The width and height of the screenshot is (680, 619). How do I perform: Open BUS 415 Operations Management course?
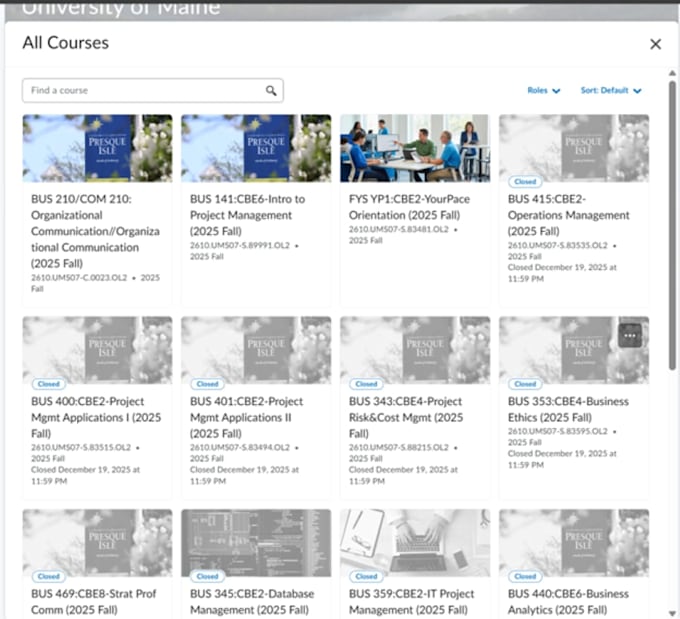coord(568,215)
